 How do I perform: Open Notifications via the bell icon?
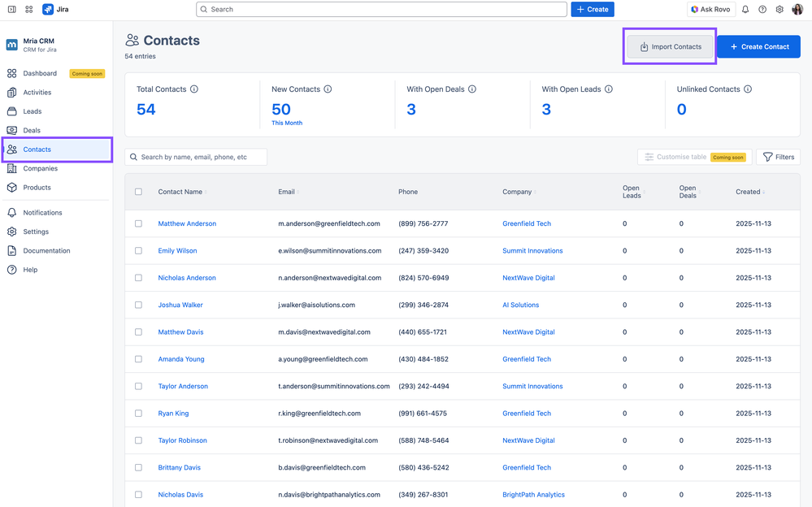pos(13,212)
